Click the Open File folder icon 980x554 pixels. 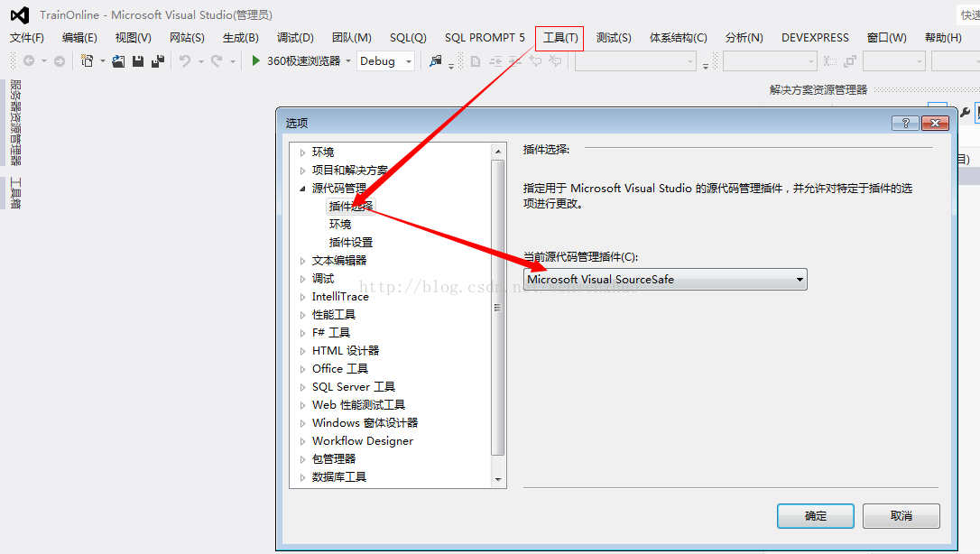tap(118, 61)
